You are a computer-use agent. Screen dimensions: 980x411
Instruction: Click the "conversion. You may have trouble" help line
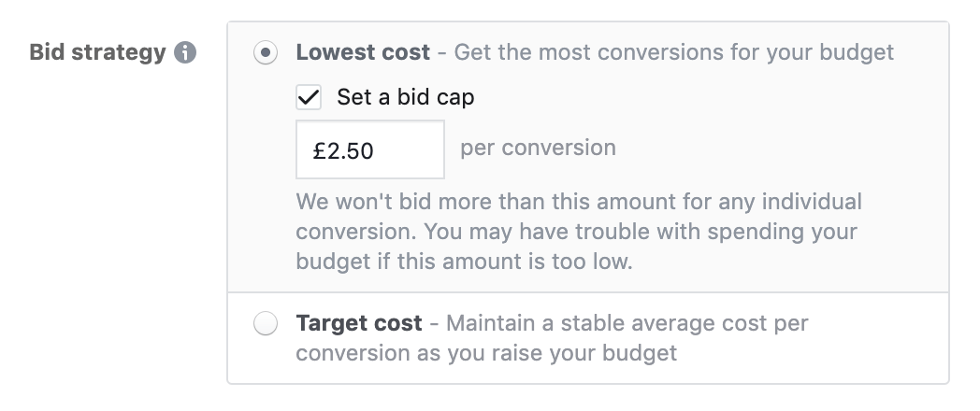coord(576,232)
